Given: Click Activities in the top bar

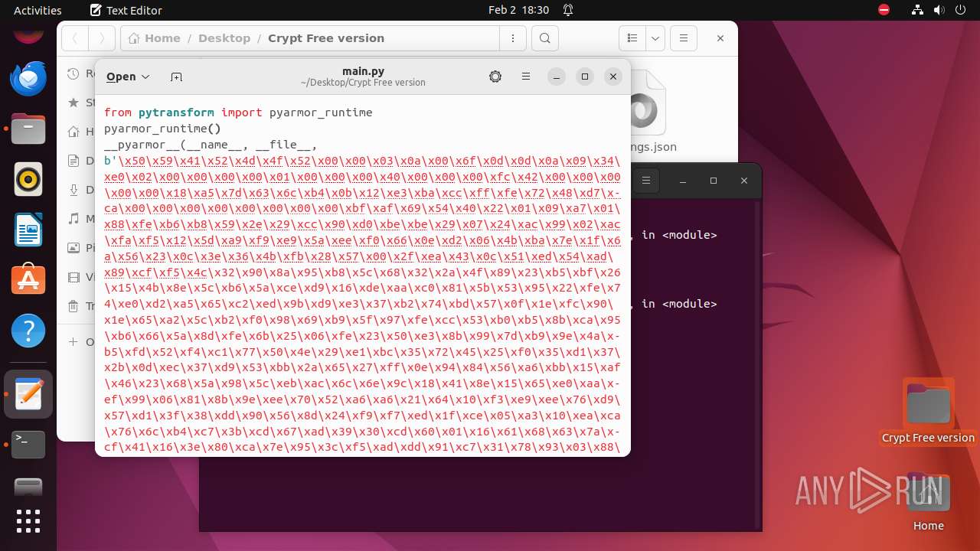Looking at the screenshot, I should click(38, 10).
